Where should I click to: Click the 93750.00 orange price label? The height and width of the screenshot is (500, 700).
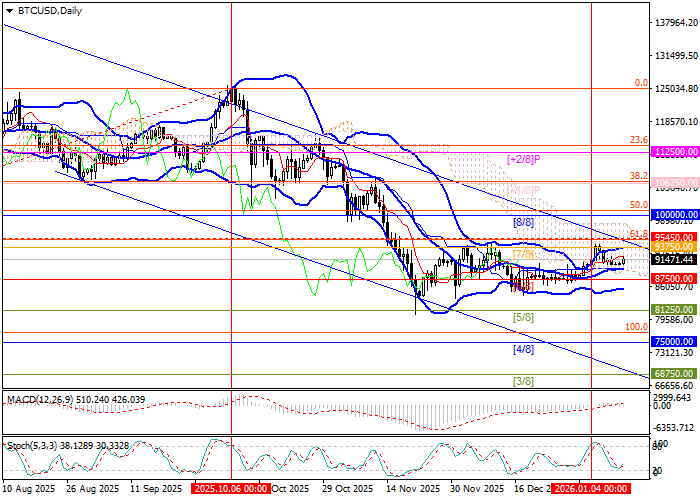[673, 246]
